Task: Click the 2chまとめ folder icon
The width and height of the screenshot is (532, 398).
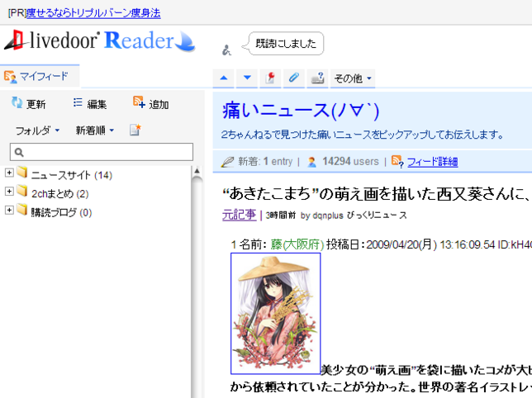Action: [x=22, y=191]
